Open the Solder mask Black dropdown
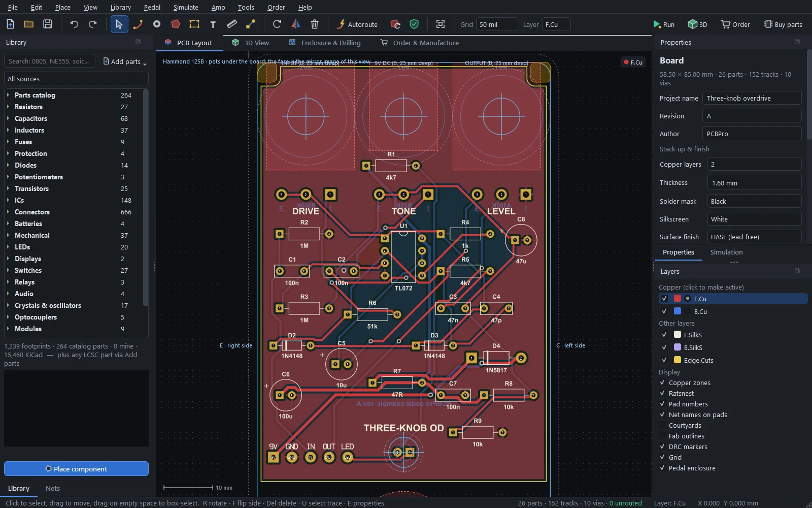This screenshot has width=812, height=508. [x=754, y=201]
